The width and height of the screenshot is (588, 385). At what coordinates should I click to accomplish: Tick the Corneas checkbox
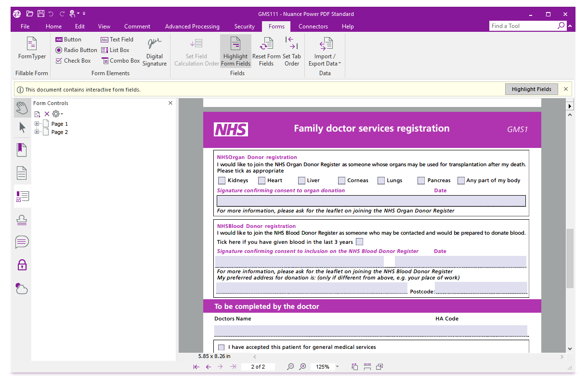(x=341, y=181)
